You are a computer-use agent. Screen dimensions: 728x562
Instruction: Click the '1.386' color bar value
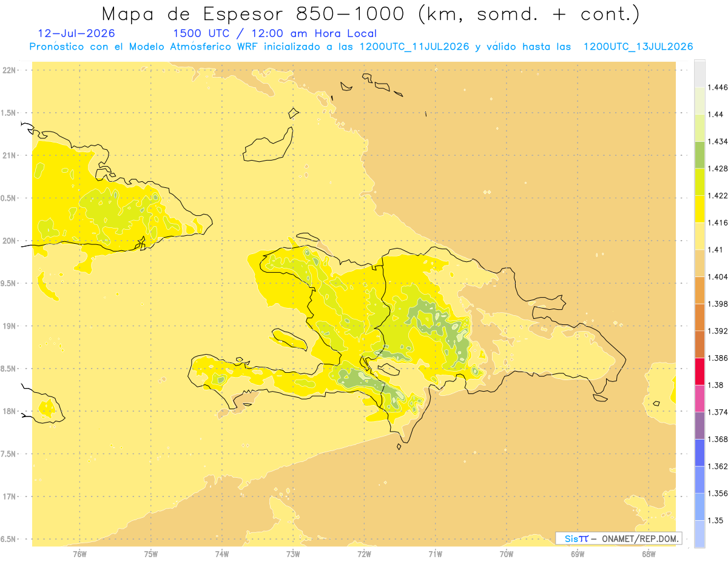click(718, 358)
